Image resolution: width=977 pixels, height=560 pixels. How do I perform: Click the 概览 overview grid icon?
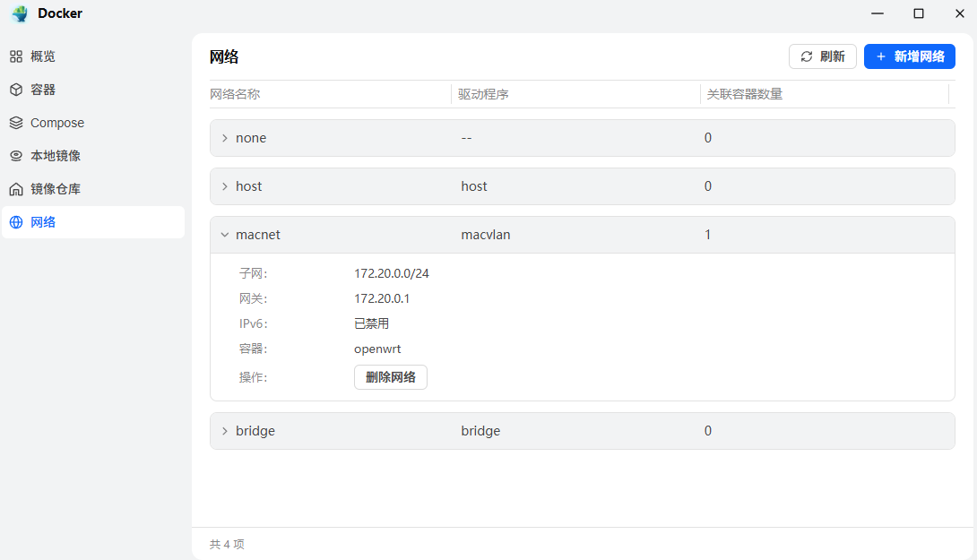coord(16,56)
